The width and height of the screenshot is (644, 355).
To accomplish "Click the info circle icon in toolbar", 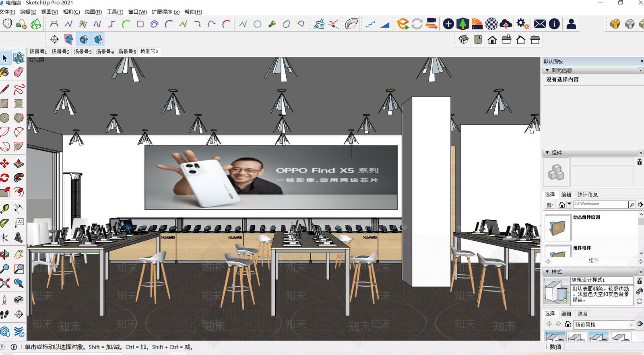I will coord(554,24).
